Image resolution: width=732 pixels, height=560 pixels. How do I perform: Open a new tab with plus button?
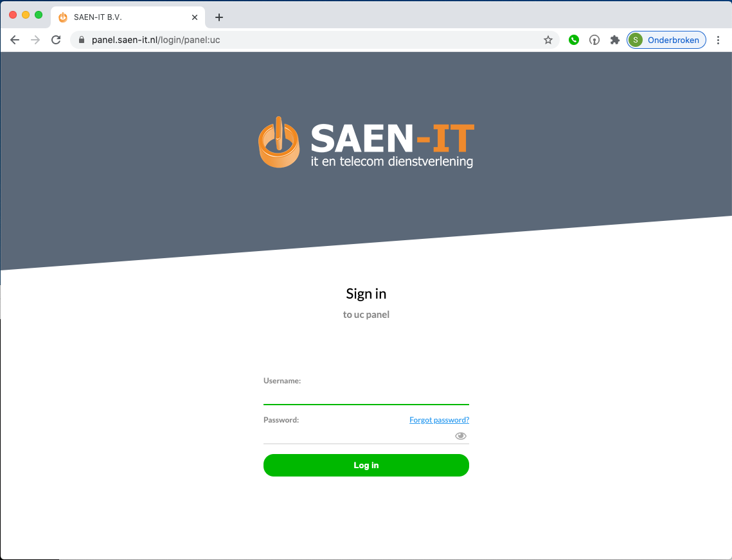(x=219, y=17)
